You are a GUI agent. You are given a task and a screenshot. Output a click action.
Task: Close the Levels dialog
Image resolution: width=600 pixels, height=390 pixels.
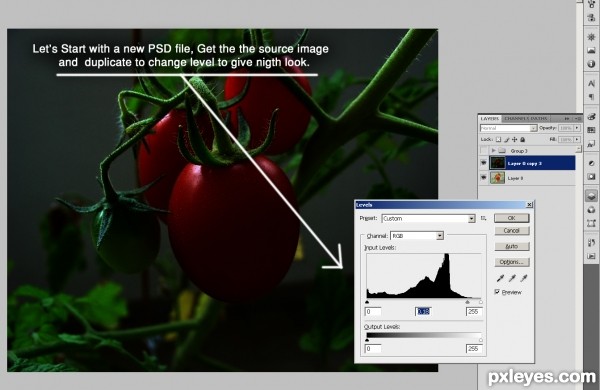click(x=529, y=205)
